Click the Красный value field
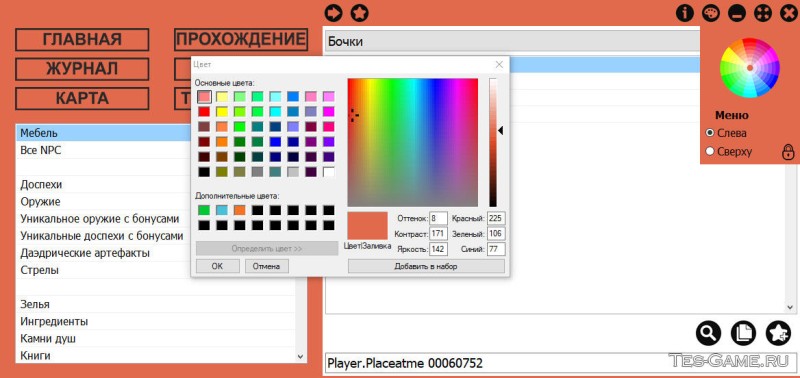Screen dimensions: 800x378 (x=496, y=218)
